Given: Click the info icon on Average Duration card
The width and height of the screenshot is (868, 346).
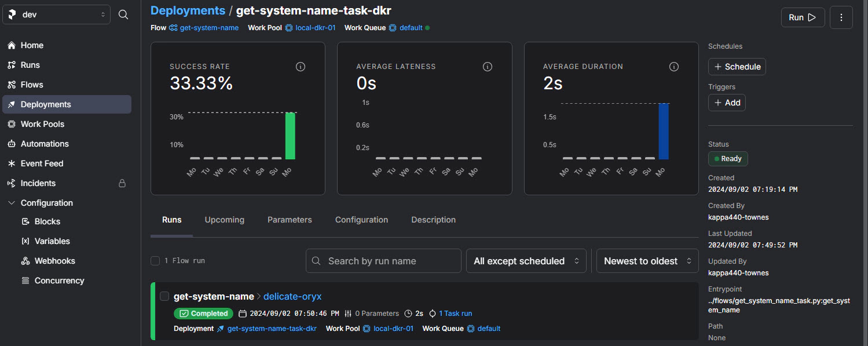Looking at the screenshot, I should click(674, 67).
